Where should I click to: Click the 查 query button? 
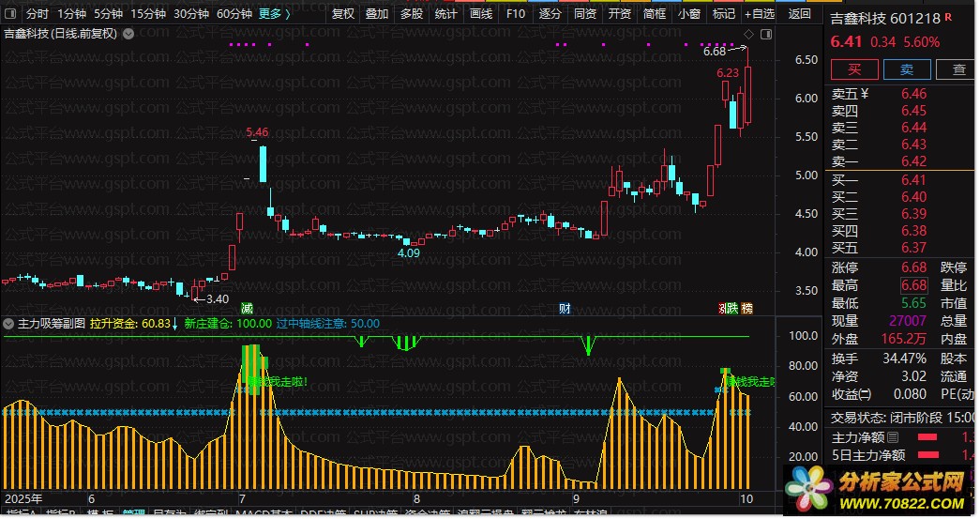[957, 69]
